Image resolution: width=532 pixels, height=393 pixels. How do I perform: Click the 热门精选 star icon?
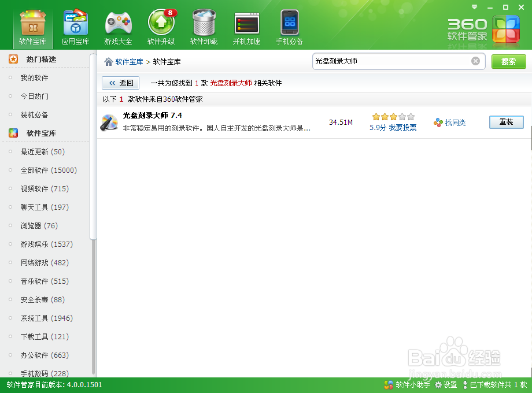(x=13, y=60)
